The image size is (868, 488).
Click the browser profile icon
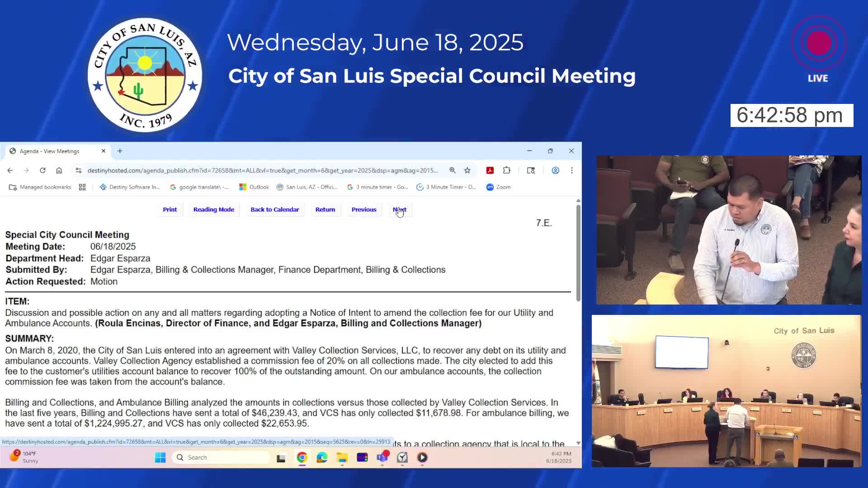(x=555, y=170)
